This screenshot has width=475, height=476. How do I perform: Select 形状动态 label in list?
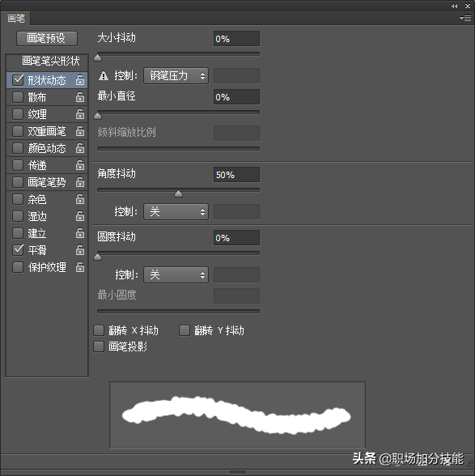tap(47, 80)
